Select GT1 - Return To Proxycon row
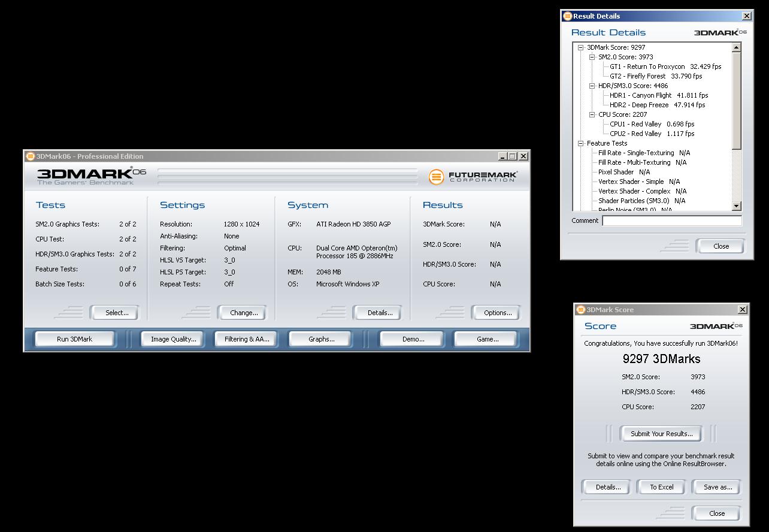769x532 pixels. tap(665, 66)
